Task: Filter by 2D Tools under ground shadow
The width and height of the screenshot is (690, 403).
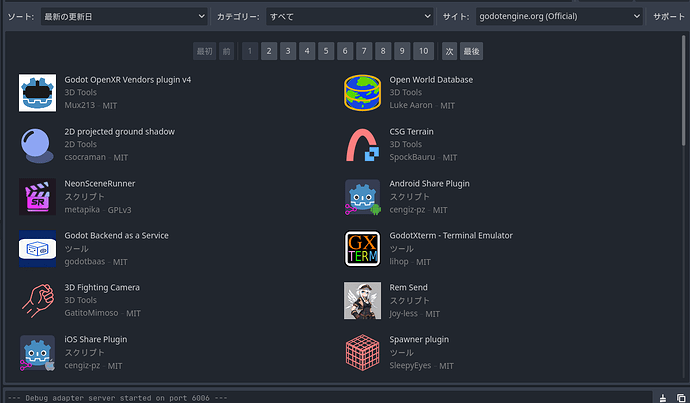Action: 81,144
